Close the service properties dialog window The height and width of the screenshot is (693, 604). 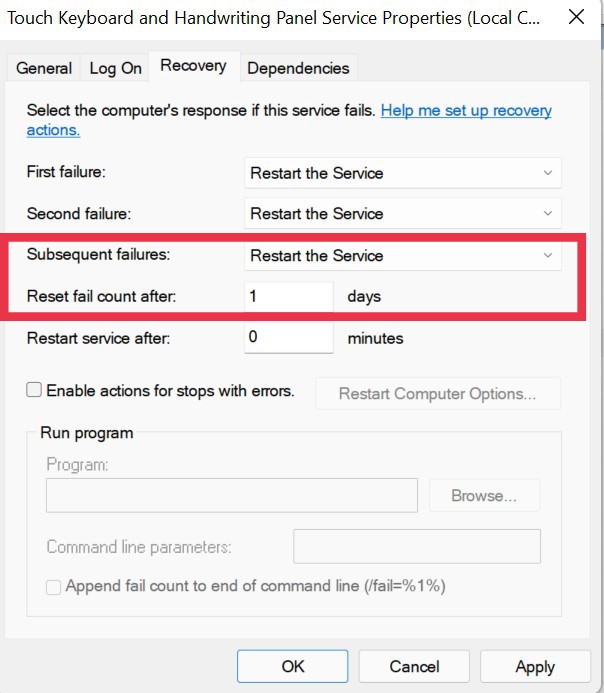tap(576, 17)
